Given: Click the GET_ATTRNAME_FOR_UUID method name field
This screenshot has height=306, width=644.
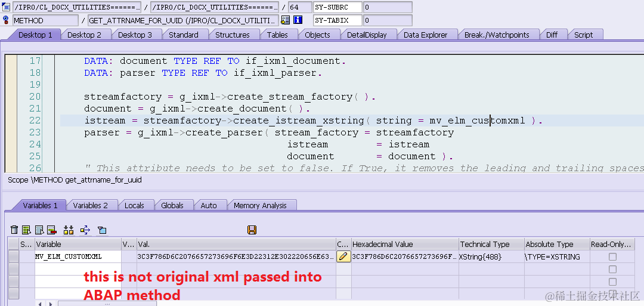Looking at the screenshot, I should (x=183, y=20).
